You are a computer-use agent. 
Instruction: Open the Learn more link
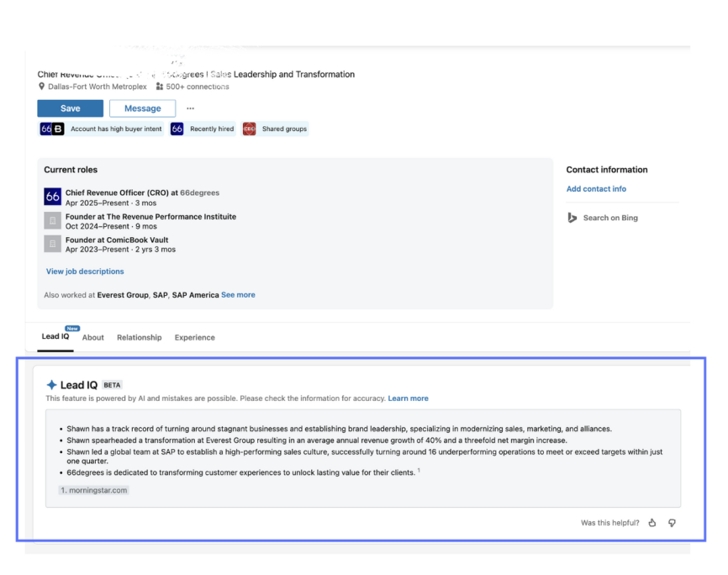pos(408,398)
